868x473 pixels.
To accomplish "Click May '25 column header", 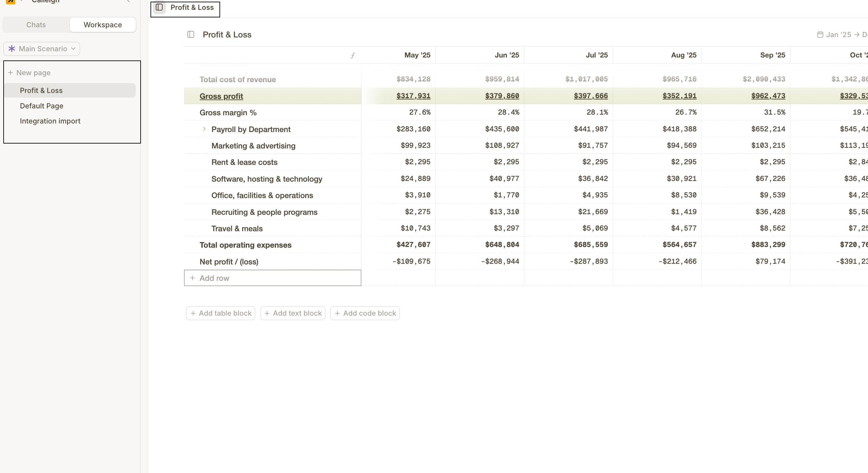I will point(417,55).
